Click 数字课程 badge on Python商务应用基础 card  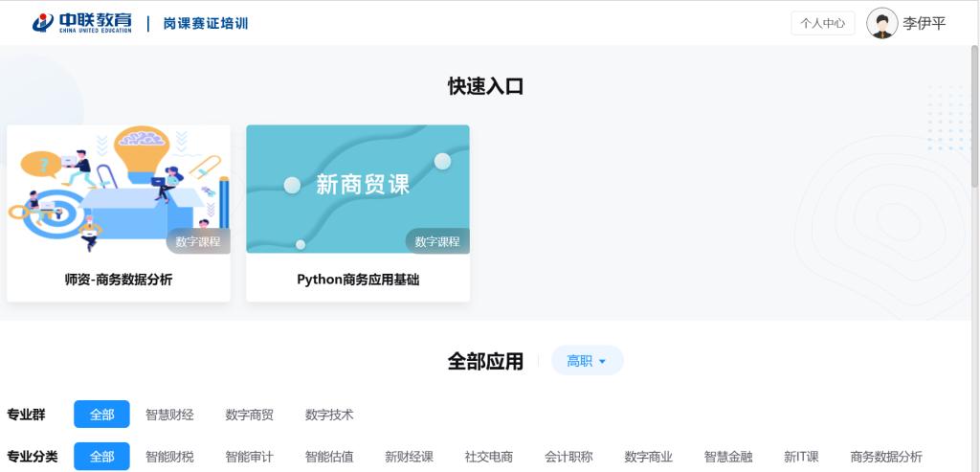pyautogui.click(x=437, y=241)
